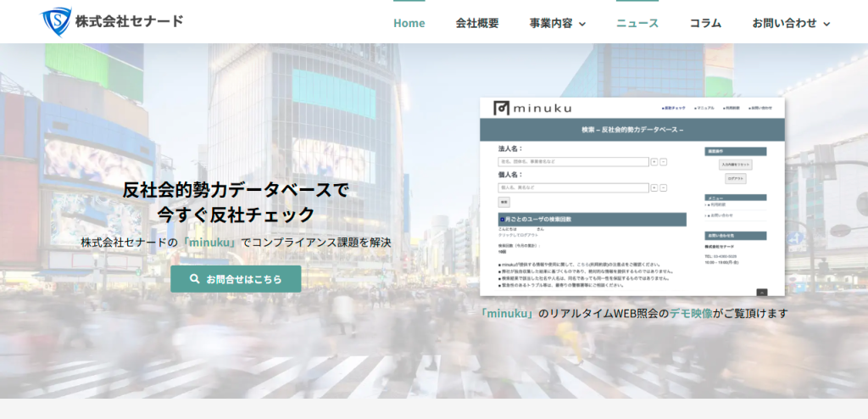The width and height of the screenshot is (868, 419).
Task: Click the 株式会社セナード company name text
Action: pos(129,21)
